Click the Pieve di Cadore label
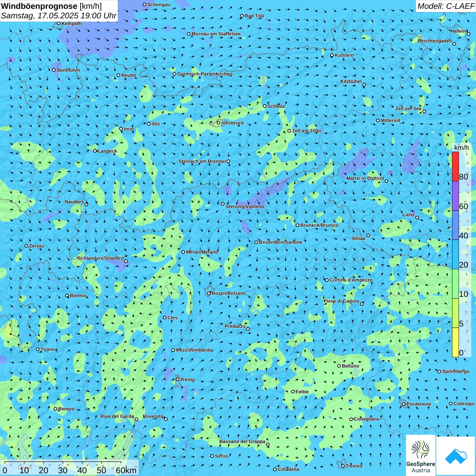This screenshot has width=476, height=476. coord(341,301)
